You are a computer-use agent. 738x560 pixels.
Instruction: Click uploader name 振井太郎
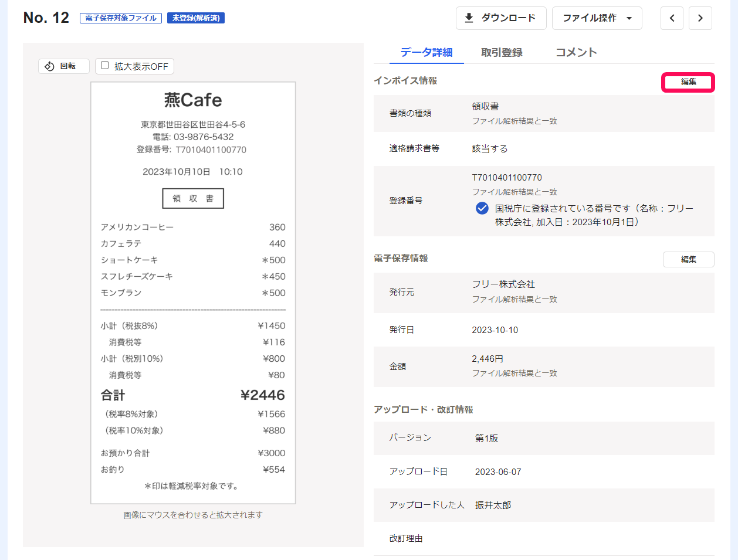pyautogui.click(x=493, y=505)
